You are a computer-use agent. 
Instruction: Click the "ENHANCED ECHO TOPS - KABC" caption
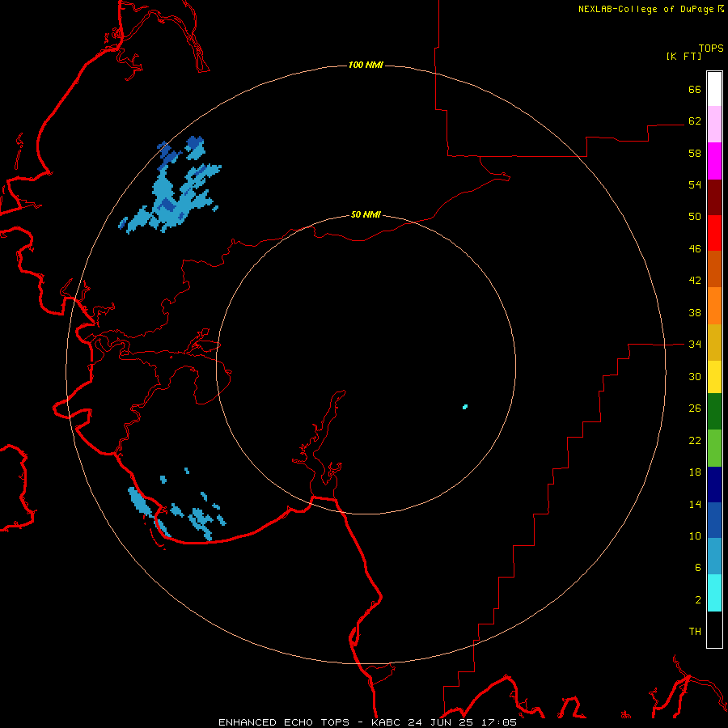311,722
